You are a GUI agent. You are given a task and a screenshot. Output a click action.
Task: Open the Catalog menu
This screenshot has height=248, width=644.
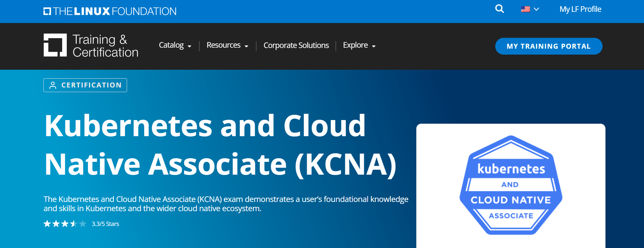[171, 45]
